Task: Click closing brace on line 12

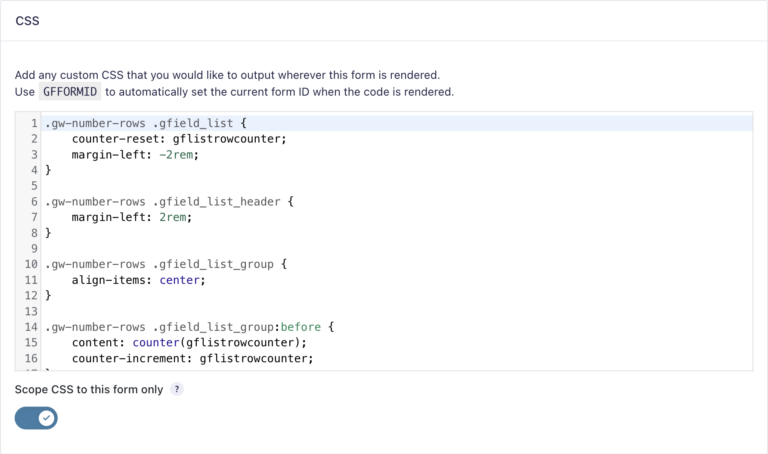Action: point(48,295)
